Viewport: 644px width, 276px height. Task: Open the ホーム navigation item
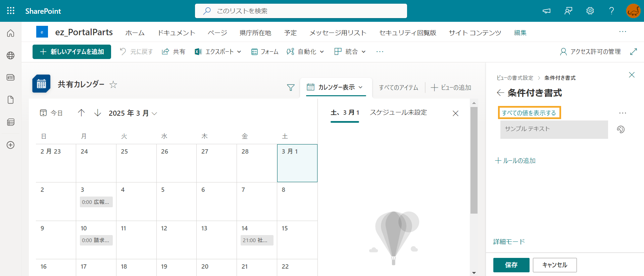click(135, 33)
